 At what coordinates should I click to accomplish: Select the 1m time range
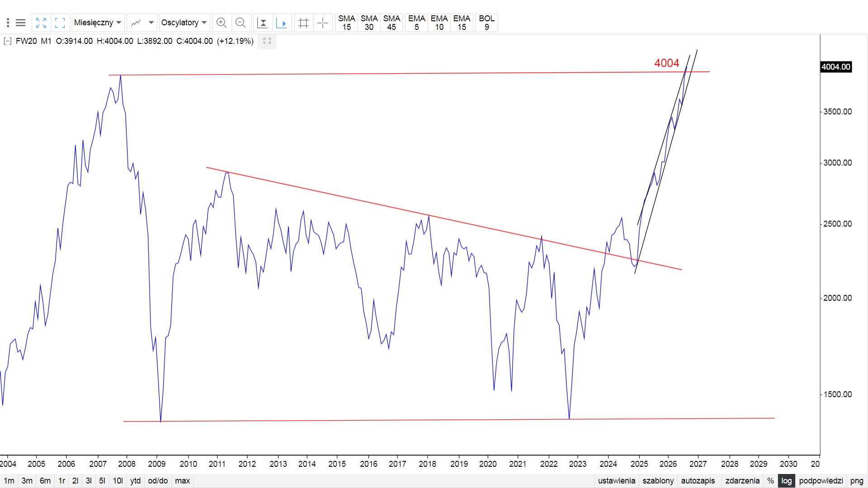tap(9, 481)
